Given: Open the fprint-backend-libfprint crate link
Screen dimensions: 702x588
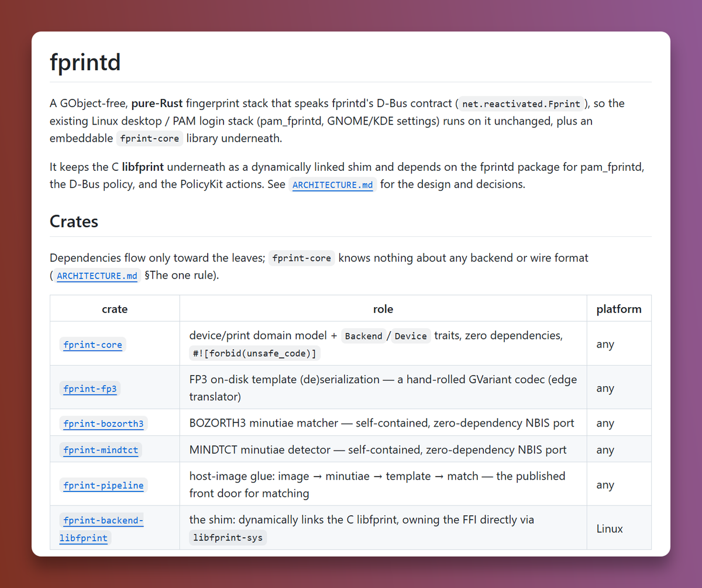Looking at the screenshot, I should [103, 529].
